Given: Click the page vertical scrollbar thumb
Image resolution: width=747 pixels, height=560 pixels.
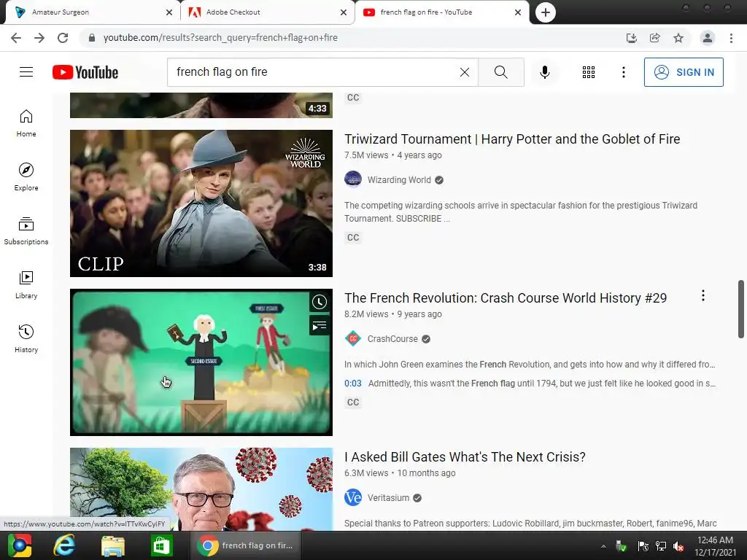Looking at the screenshot, I should click(x=741, y=309).
